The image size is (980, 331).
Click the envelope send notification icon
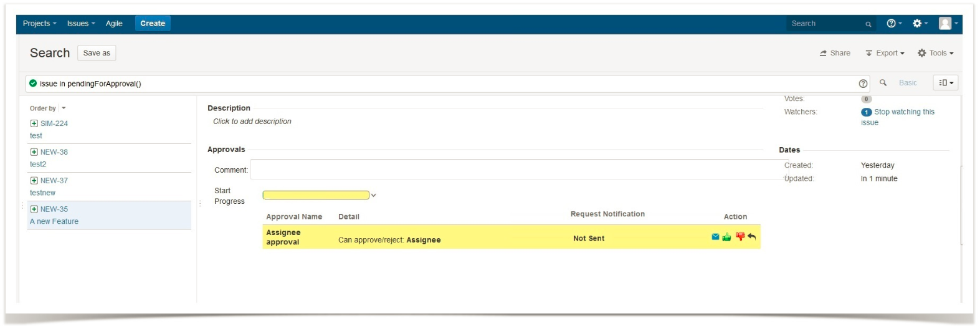pos(715,237)
